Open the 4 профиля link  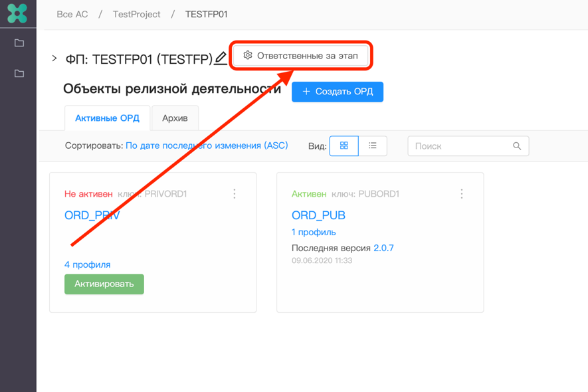pos(87,264)
